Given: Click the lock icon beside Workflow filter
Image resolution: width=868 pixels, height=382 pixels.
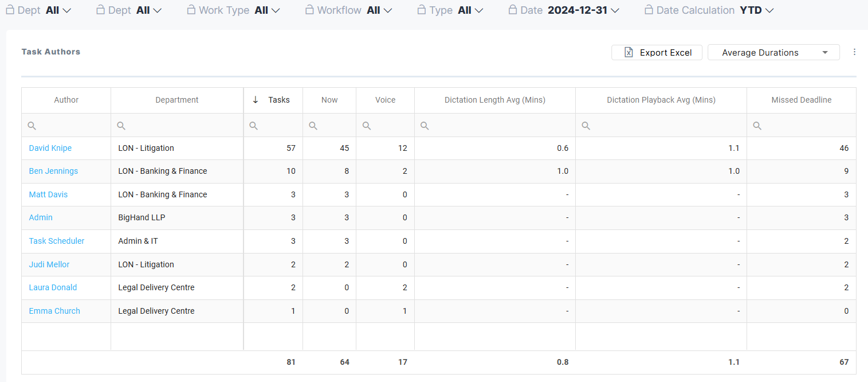Looking at the screenshot, I should pos(309,10).
